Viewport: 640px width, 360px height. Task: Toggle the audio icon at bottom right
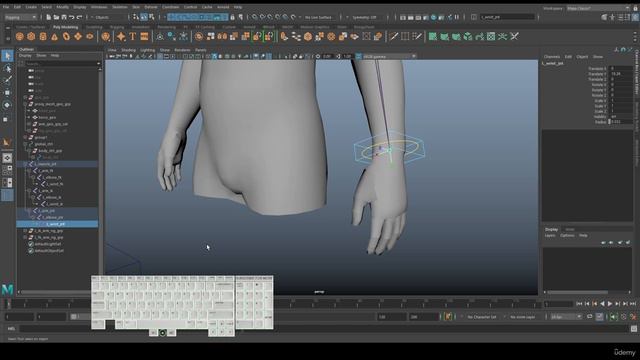coord(614,316)
